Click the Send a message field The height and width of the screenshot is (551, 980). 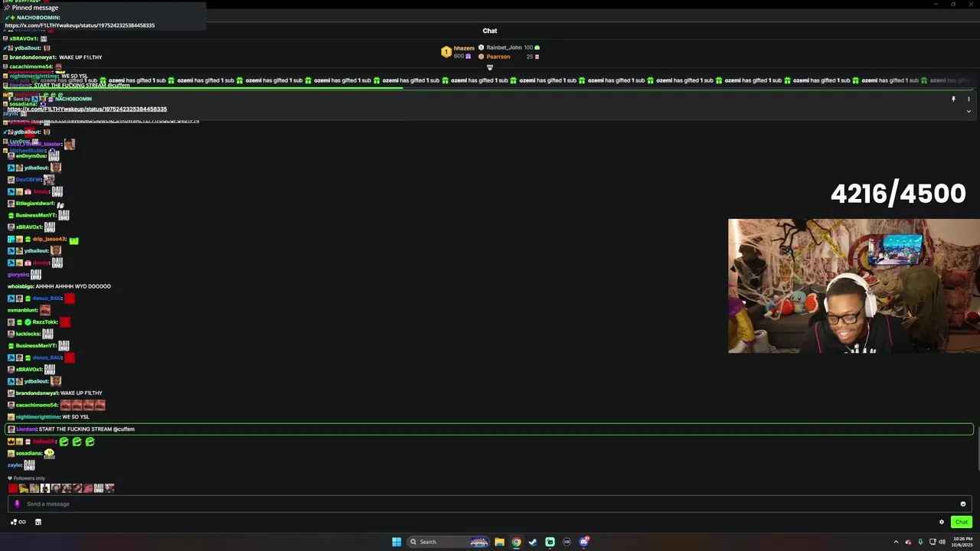click(490, 504)
